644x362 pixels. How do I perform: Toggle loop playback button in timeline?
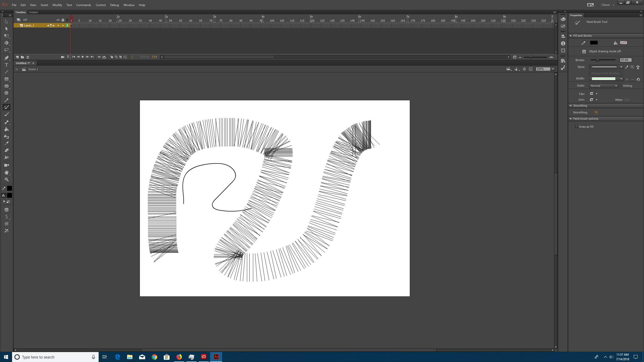pyautogui.click(x=104, y=57)
